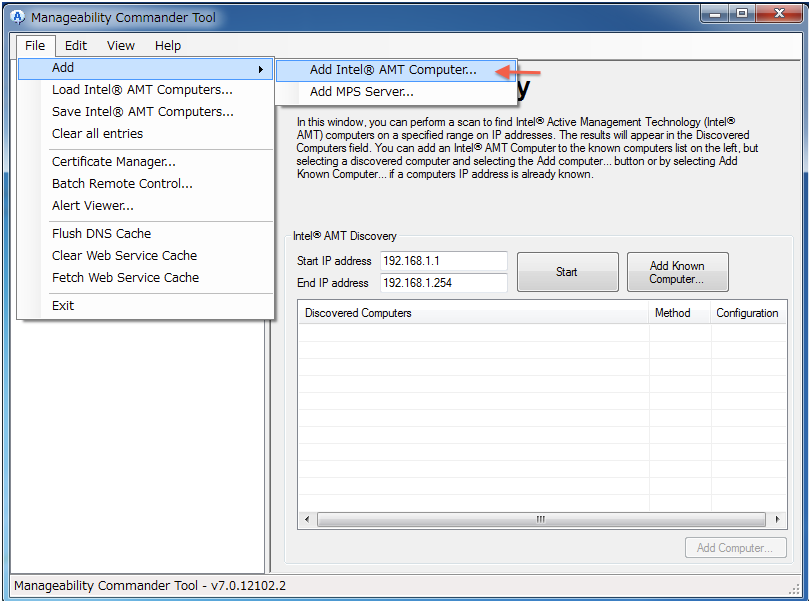Choose Exit from the File menu
Screen dimensions: 809x601
(145, 306)
